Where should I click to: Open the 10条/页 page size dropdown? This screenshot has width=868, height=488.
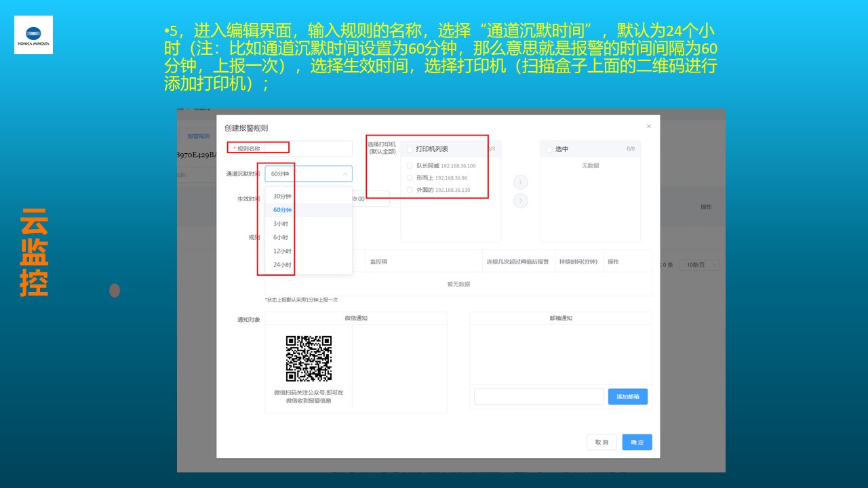tap(698, 265)
